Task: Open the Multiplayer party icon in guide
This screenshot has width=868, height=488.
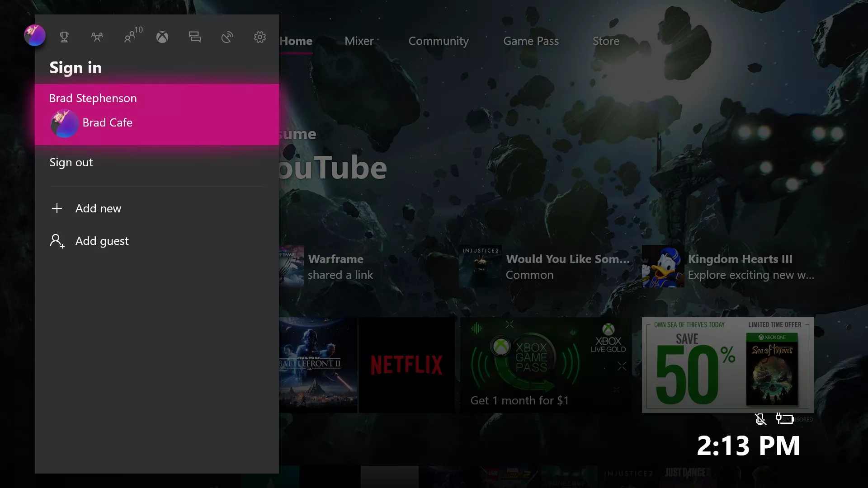Action: coord(97,37)
